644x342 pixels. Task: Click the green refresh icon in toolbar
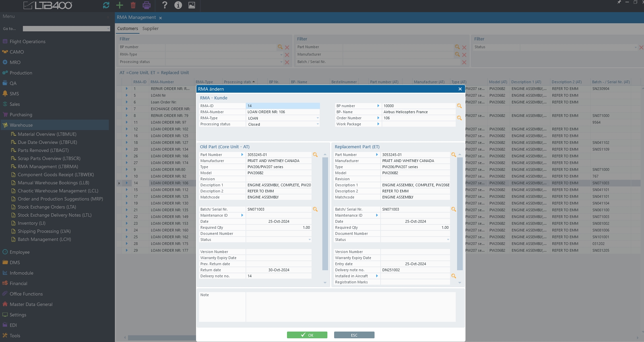tap(106, 5)
